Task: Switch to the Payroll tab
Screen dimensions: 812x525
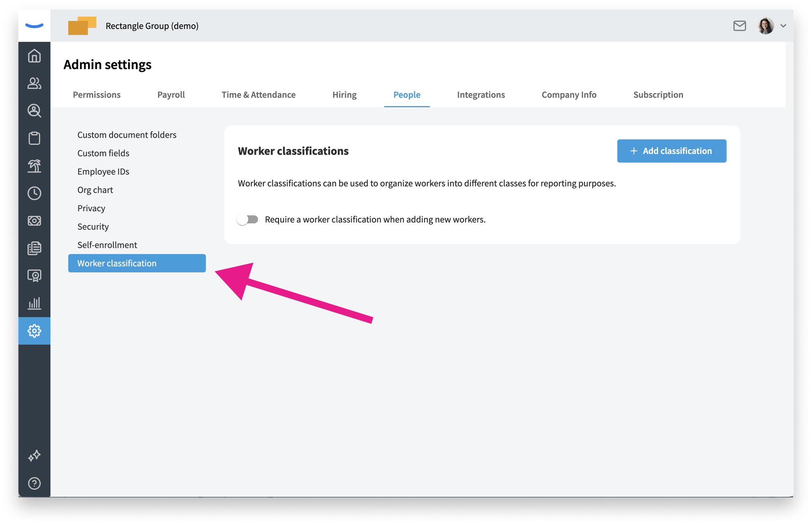Action: pos(171,95)
